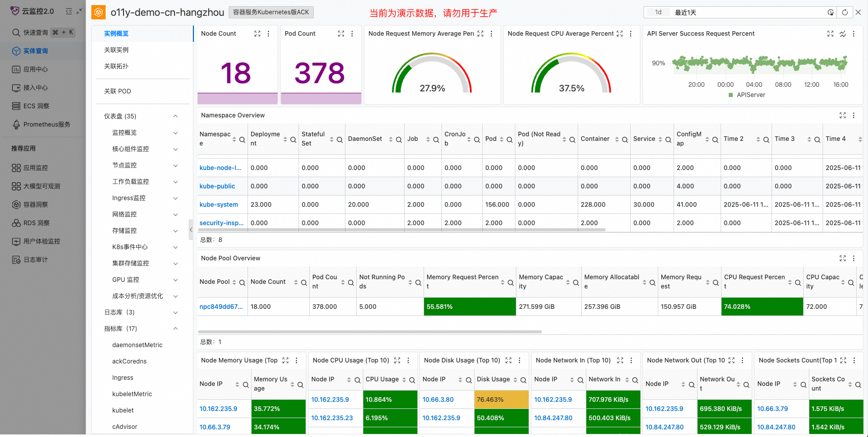Go to 应用中心 in sidebar

point(36,69)
